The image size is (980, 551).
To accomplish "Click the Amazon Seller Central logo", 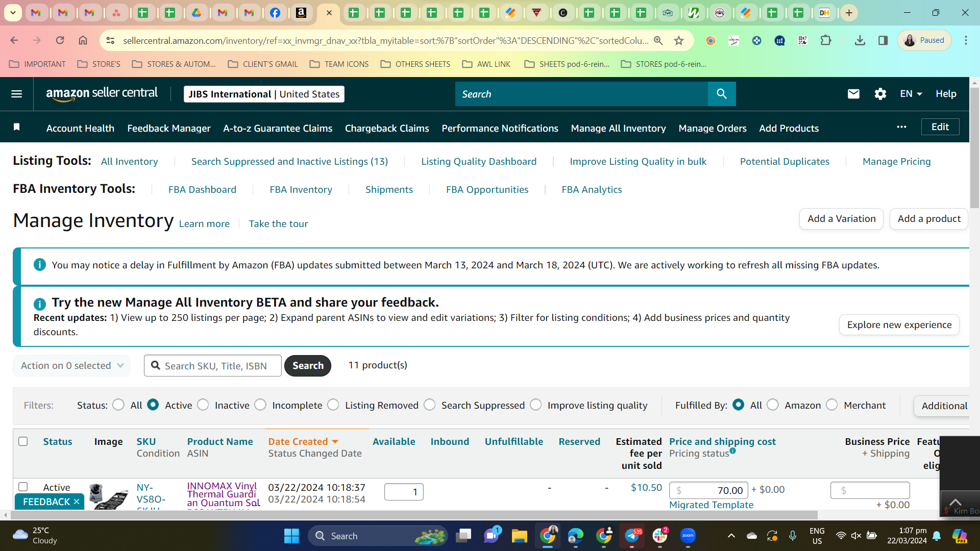I will click(x=102, y=94).
